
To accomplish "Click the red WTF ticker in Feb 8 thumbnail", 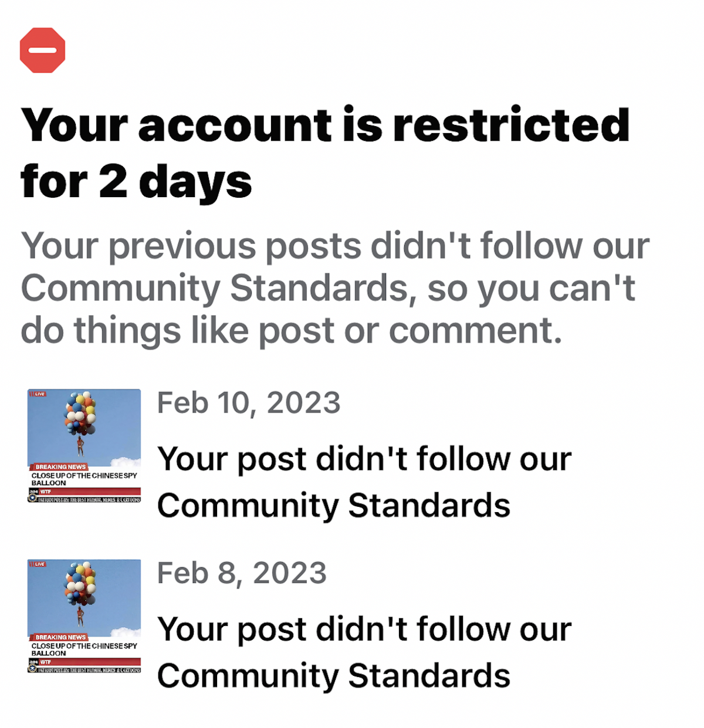I will (x=84, y=662).
